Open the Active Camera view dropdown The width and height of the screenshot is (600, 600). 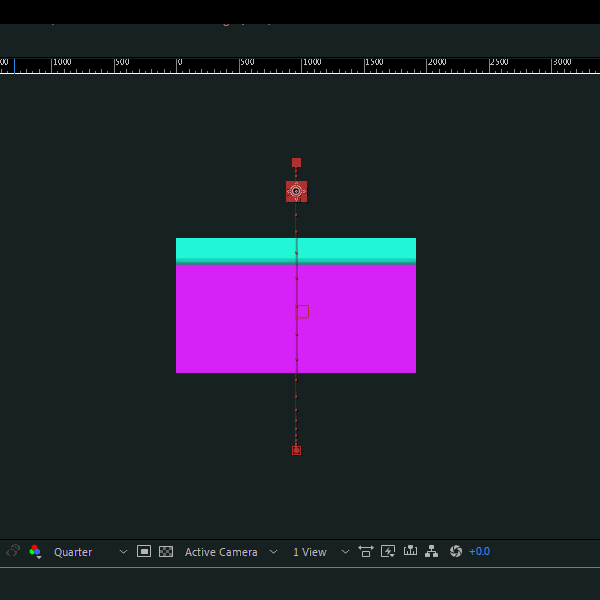[x=231, y=552]
